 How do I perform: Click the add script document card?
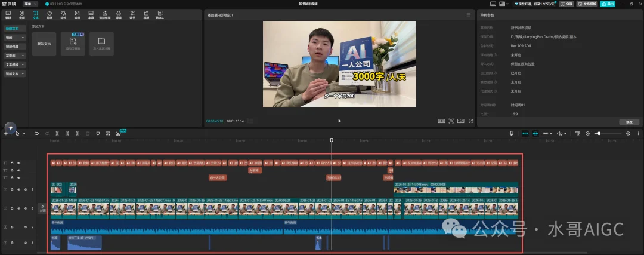click(73, 44)
